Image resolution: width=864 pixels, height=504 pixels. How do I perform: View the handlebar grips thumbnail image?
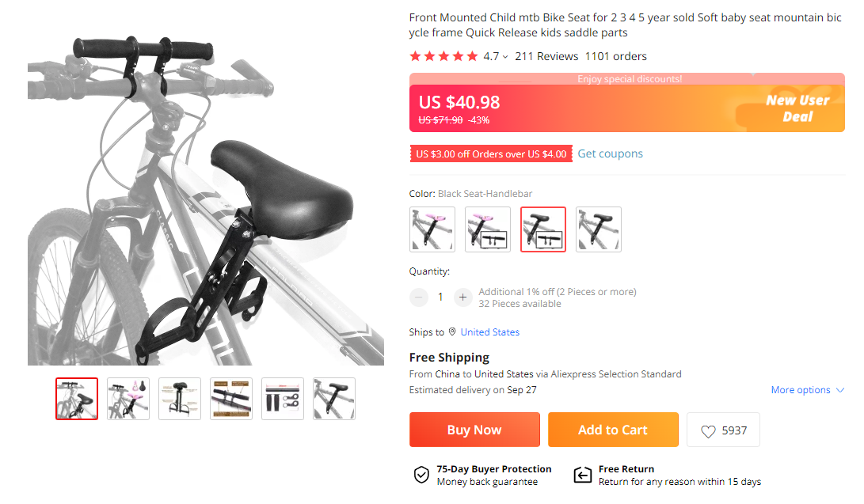[283, 399]
